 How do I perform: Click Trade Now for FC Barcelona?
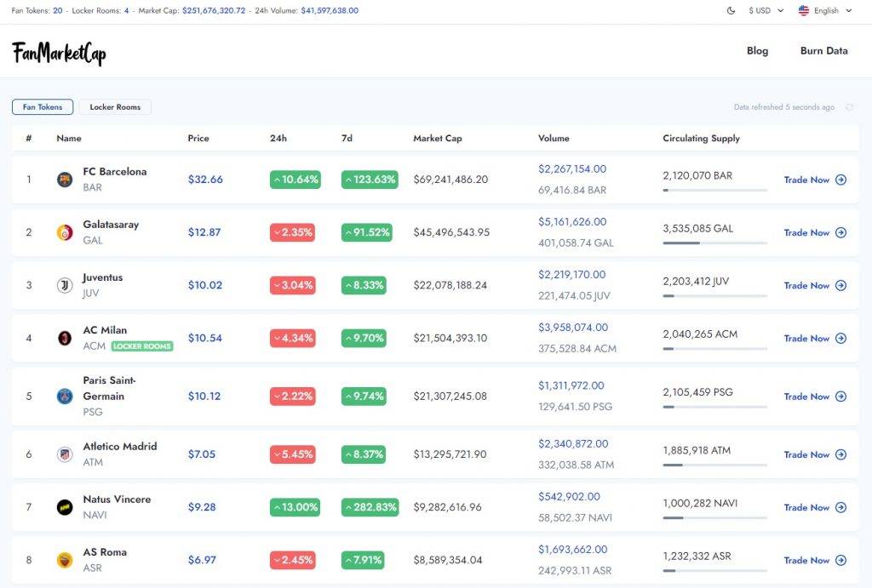pyautogui.click(x=815, y=180)
